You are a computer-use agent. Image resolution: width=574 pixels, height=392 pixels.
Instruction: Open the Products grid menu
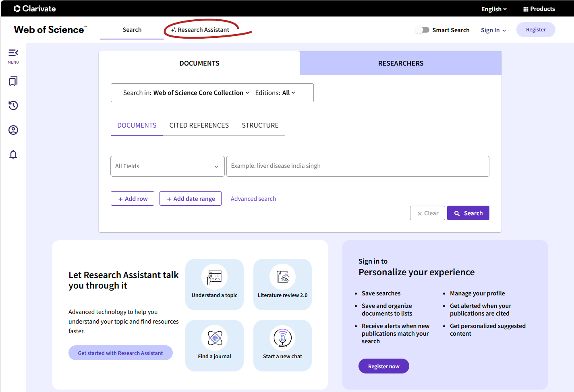coord(539,9)
